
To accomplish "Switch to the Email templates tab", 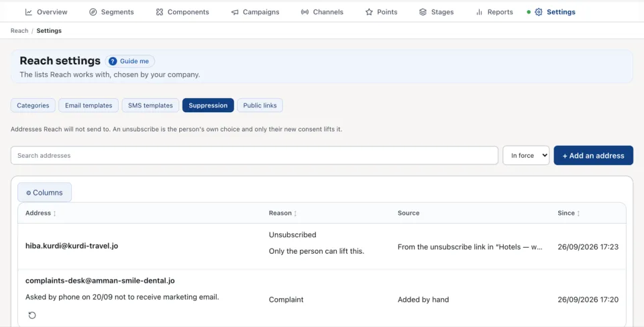I will (x=89, y=105).
